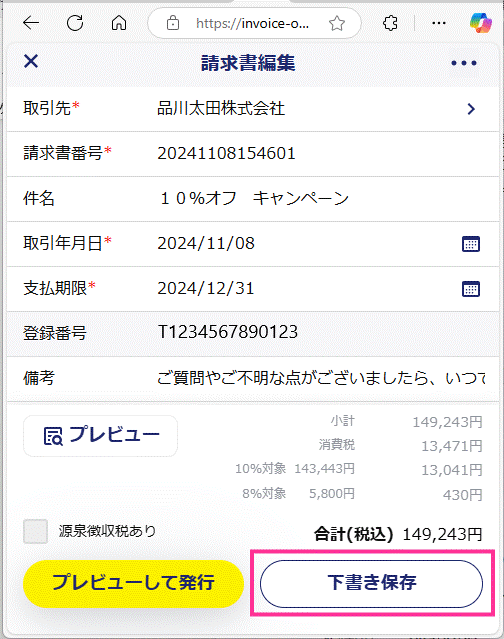Open the Copilot icon in browser toolbar
The width and height of the screenshot is (504, 639).
(481, 22)
